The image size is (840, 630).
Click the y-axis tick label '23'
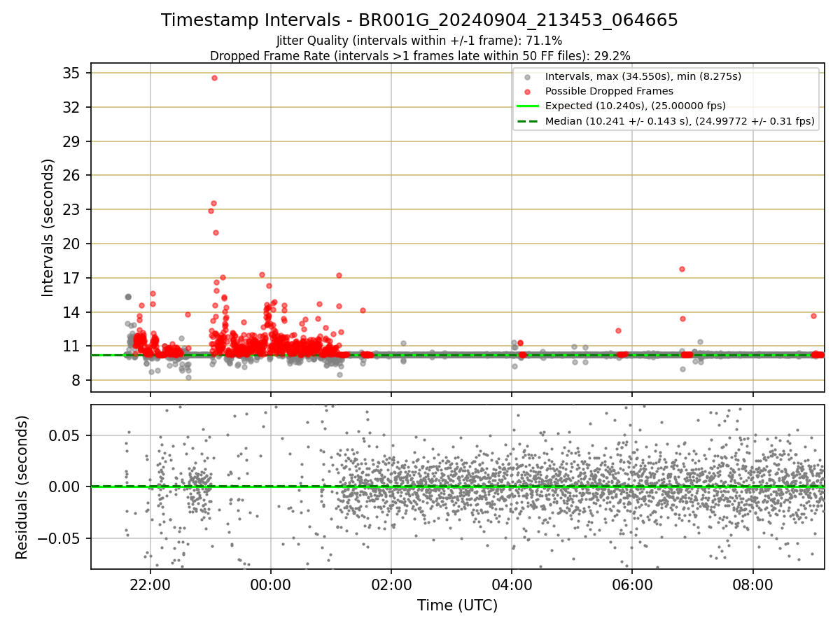click(71, 210)
